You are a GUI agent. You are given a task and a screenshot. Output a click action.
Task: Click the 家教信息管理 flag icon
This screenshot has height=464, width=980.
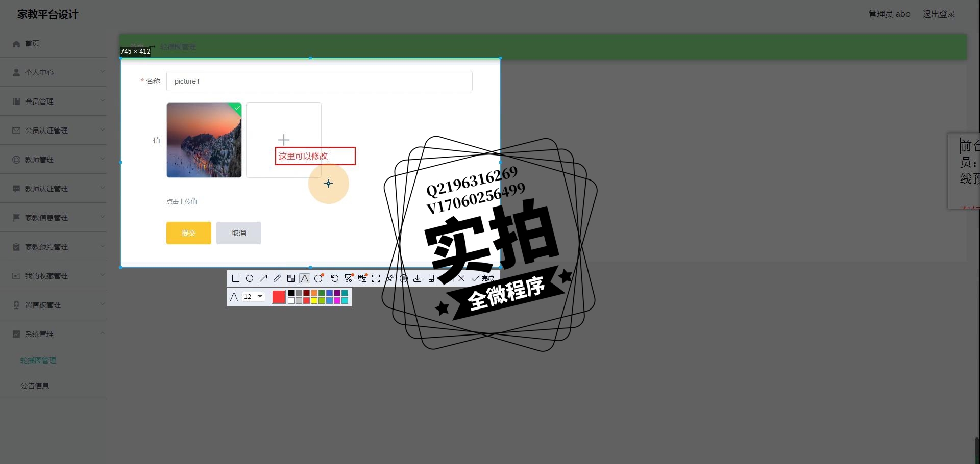[16, 218]
